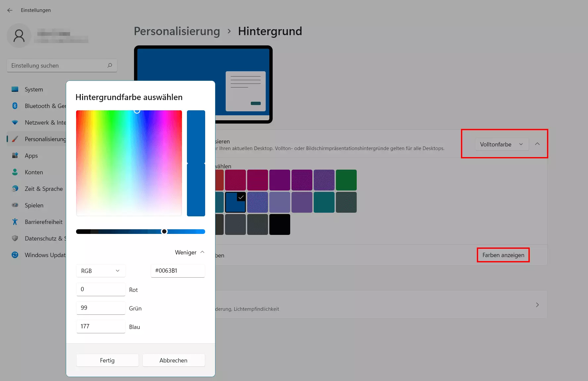Click the Einstellung suchen search field

[62, 66]
